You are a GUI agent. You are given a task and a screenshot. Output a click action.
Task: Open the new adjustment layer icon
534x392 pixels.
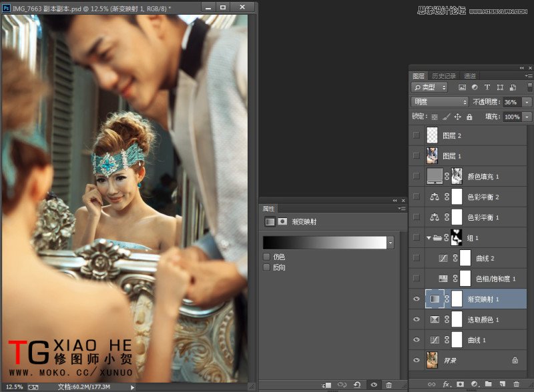pos(476,385)
